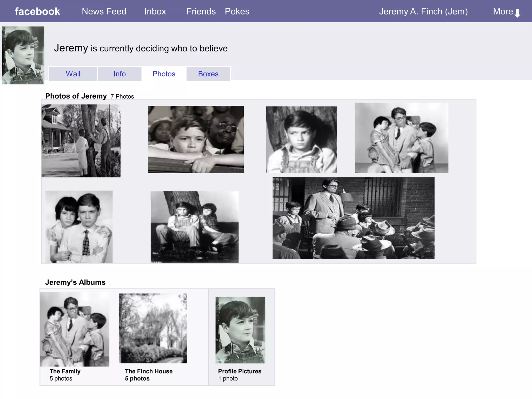The width and height of the screenshot is (532, 399).
Task: Open The Finch House album link
Action: [149, 371]
